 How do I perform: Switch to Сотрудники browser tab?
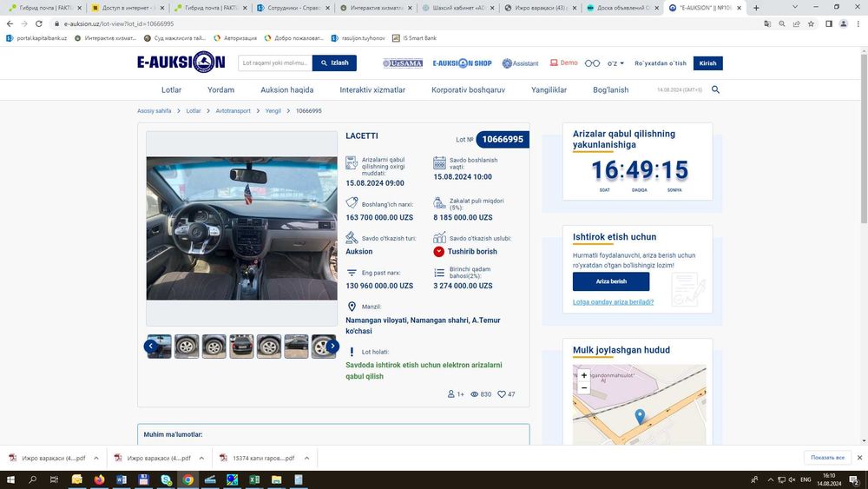[293, 8]
